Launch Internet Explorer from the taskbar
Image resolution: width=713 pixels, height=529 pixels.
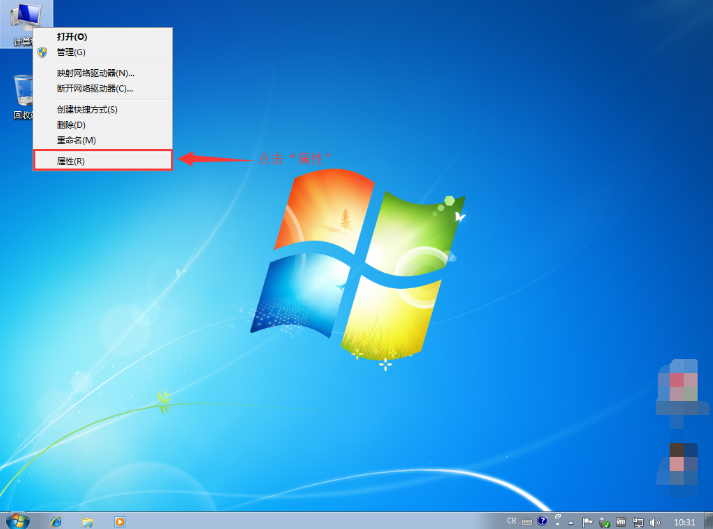[x=56, y=521]
